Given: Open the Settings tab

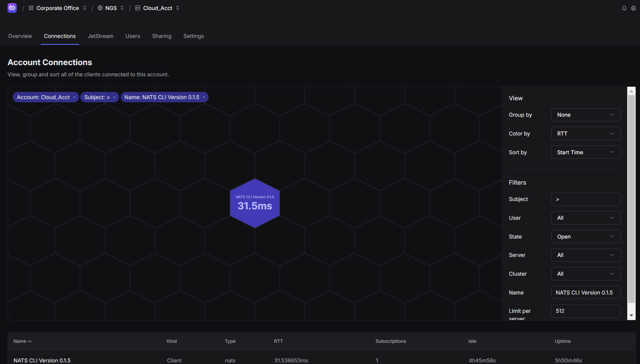Looking at the screenshot, I should pyautogui.click(x=194, y=36).
